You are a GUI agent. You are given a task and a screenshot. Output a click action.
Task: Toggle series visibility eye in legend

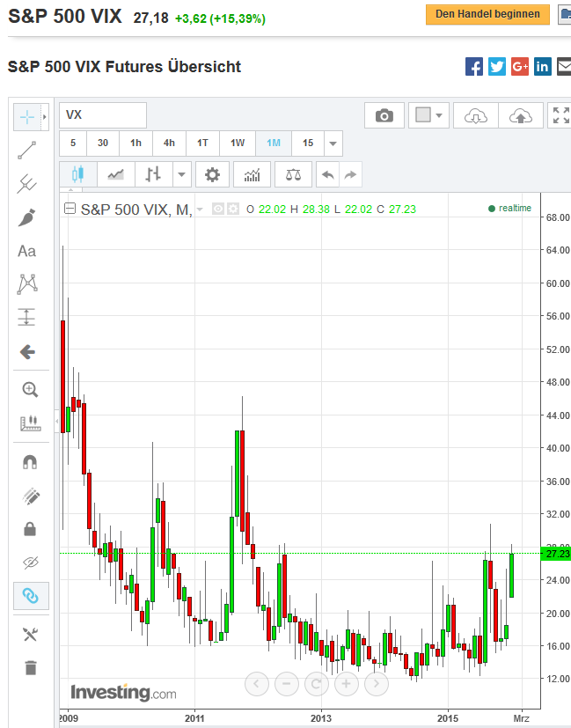(x=218, y=209)
